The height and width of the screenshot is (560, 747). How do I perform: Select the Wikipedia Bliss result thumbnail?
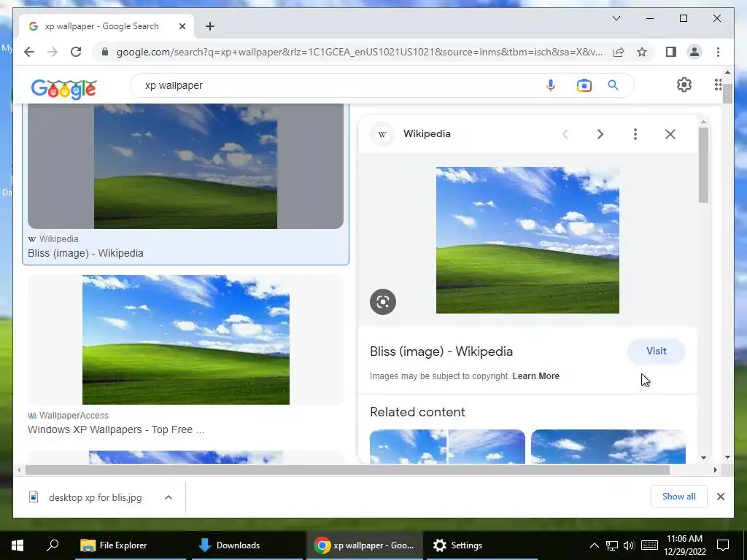[x=185, y=166]
